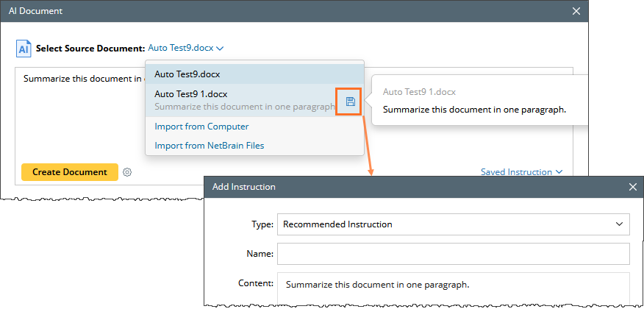644x309 pixels.
Task: Click Import from NetBrain Files
Action: pyautogui.click(x=209, y=146)
